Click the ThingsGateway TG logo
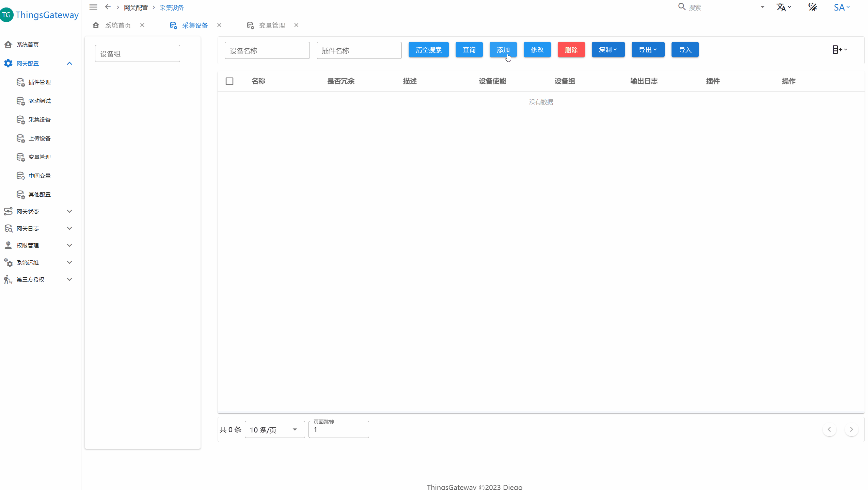This screenshot has height=490, width=868. tap(6, 15)
